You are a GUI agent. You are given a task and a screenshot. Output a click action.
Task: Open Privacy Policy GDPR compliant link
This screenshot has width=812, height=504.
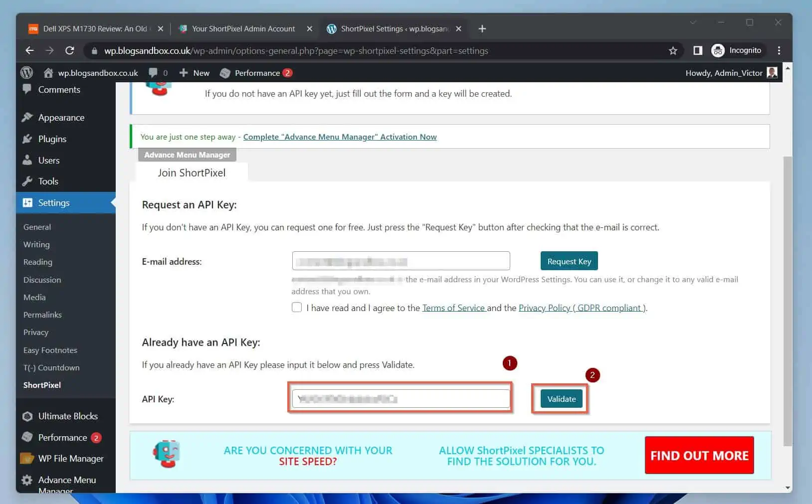[x=582, y=308]
